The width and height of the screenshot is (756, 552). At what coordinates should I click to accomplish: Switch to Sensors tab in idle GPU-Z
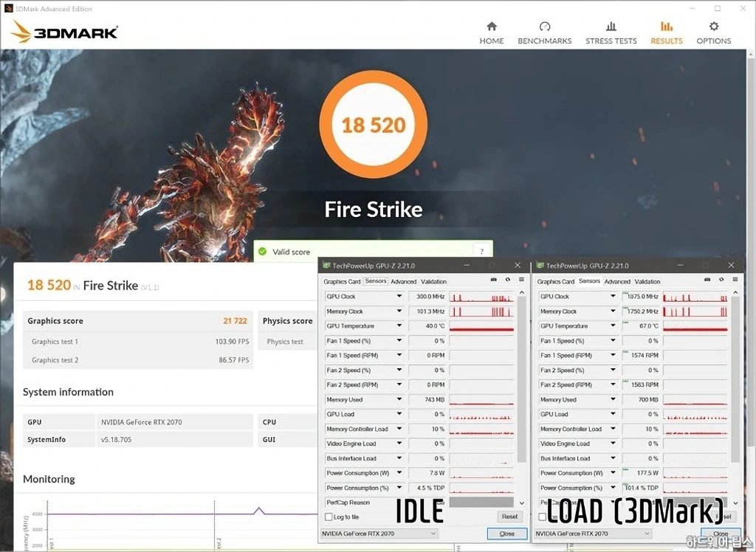pyautogui.click(x=376, y=280)
